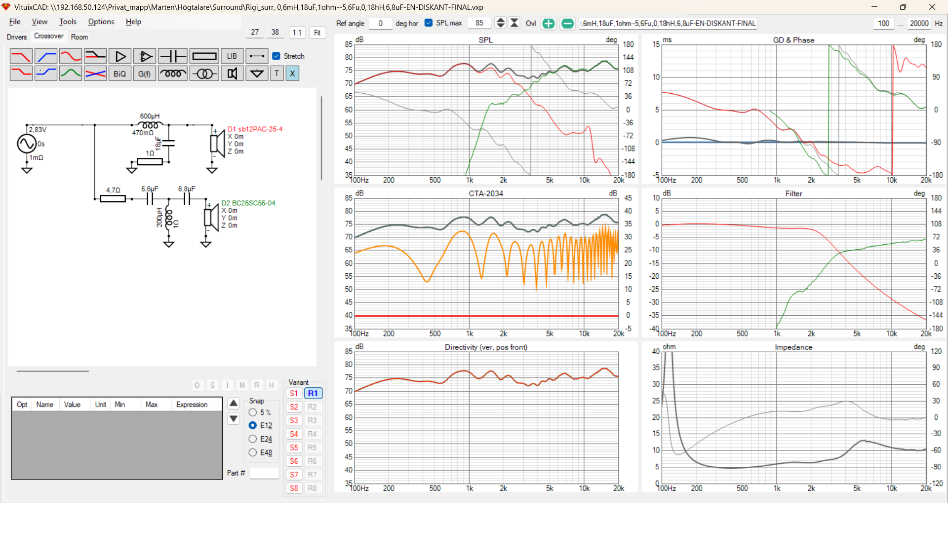Select the attenuator block with the black and red line
The width and height of the screenshot is (948, 560).
click(x=95, y=56)
